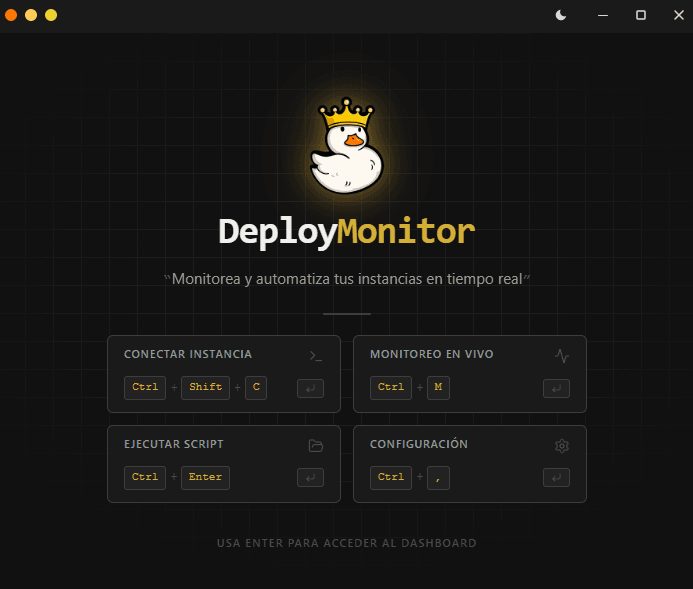Click the M key badge
The height and width of the screenshot is (589, 693).
[x=438, y=388]
